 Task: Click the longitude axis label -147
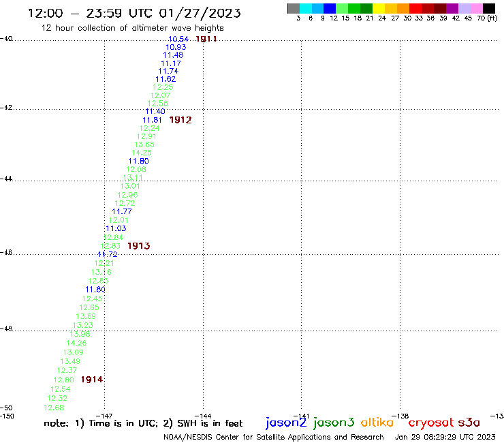coord(104,416)
